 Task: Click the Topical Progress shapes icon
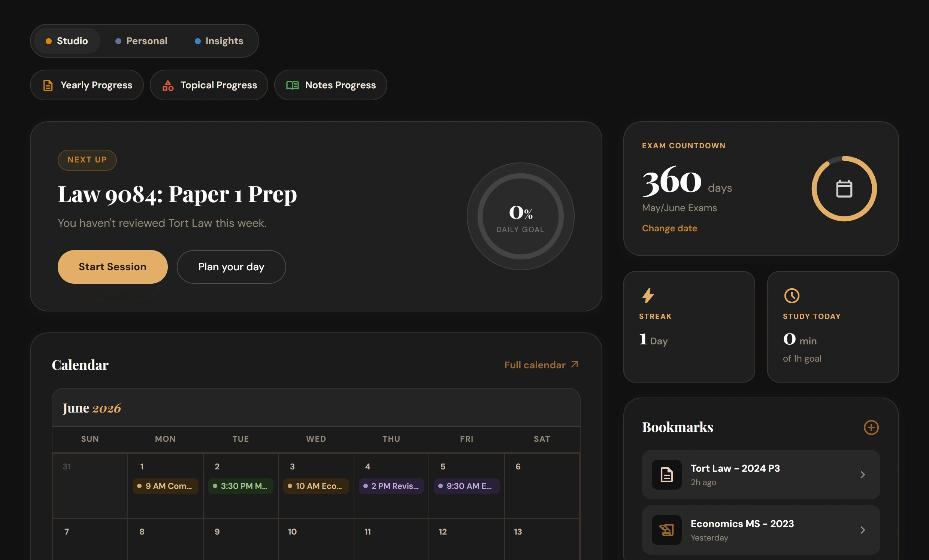tap(168, 85)
